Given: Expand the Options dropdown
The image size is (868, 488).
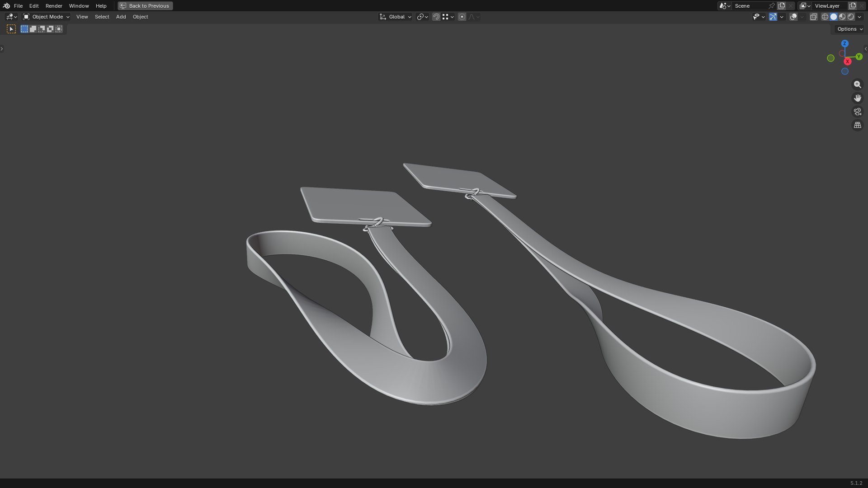Looking at the screenshot, I should tap(850, 29).
